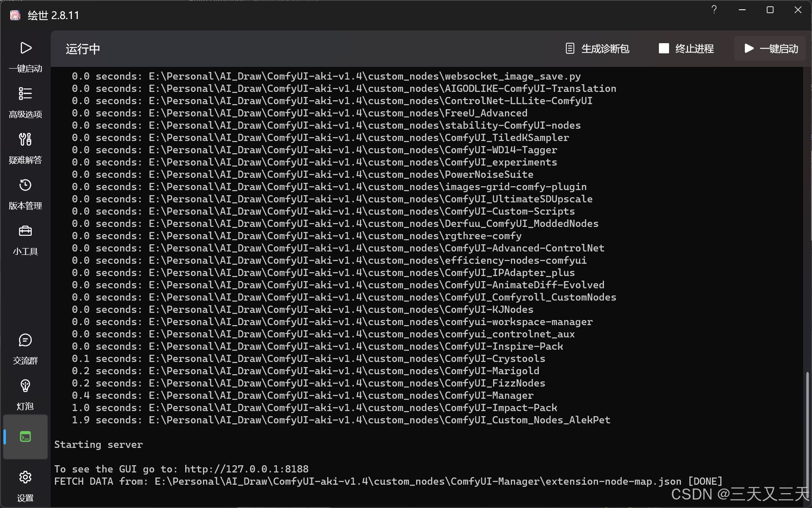Click the top-right 一键启动 launch button
Viewport: 812px width, 508px height.
tap(771, 49)
